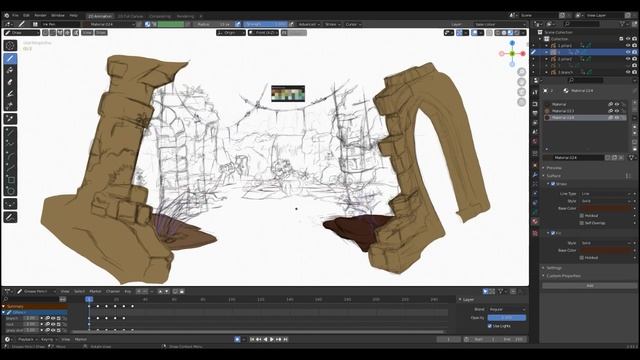Screen dimensions: 640x360
Task: Open the Draw mode dropdown
Action: [x=22, y=33]
